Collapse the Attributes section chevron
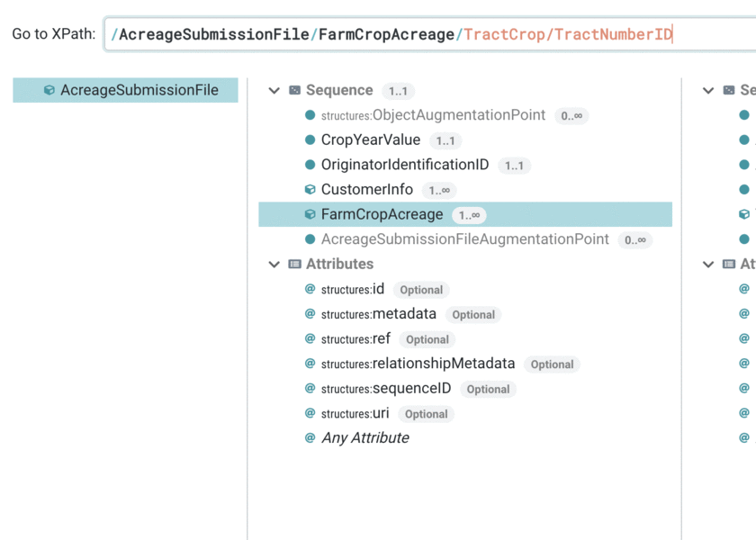This screenshot has height=540, width=756. pyautogui.click(x=274, y=264)
